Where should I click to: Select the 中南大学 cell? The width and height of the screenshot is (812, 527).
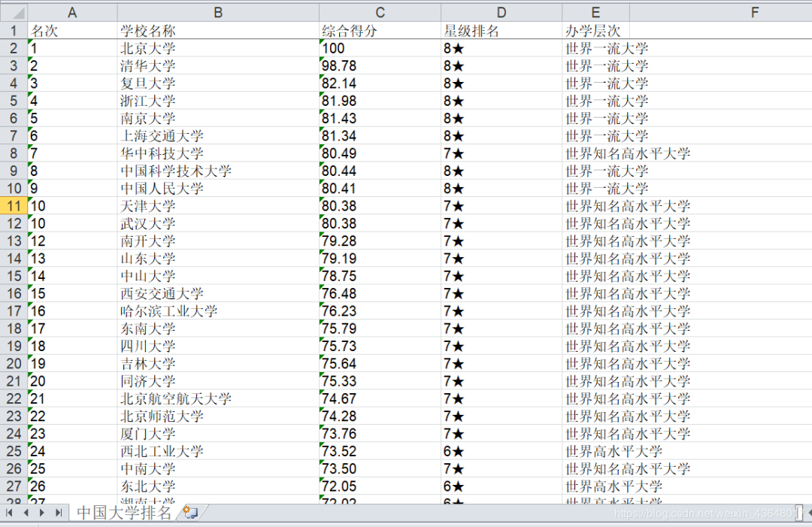coord(218,468)
